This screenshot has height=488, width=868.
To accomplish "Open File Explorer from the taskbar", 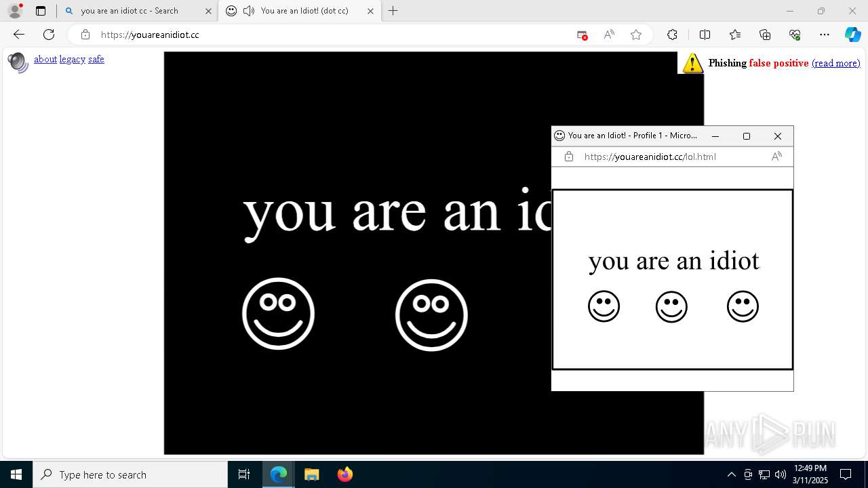I will [x=311, y=474].
